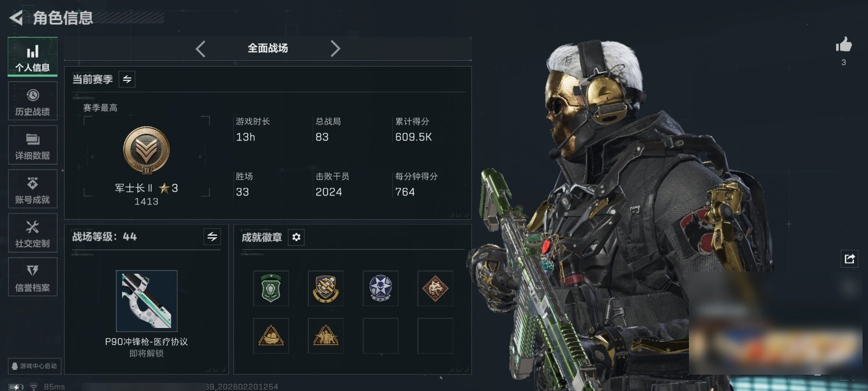868x391 pixels.
Task: Open achievement badge settings gear
Action: coord(296,237)
